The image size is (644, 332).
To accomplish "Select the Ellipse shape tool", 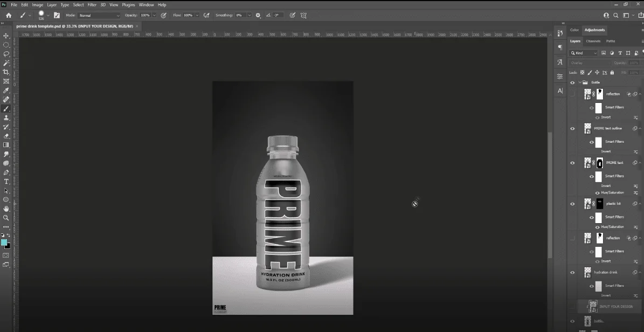I will 6,199.
